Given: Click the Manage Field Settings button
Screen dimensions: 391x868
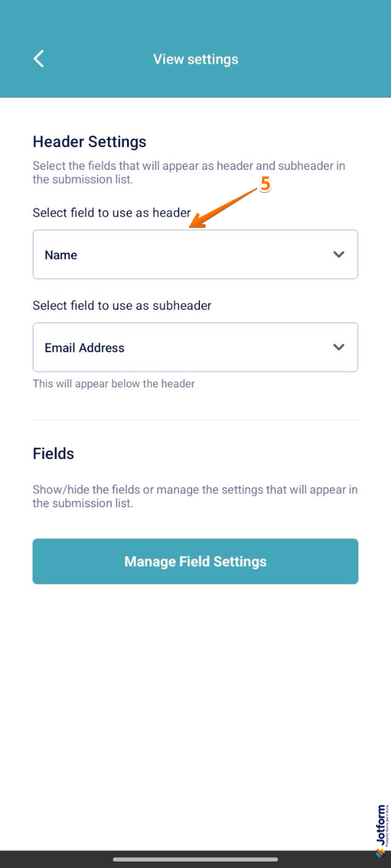Looking at the screenshot, I should 195,561.
